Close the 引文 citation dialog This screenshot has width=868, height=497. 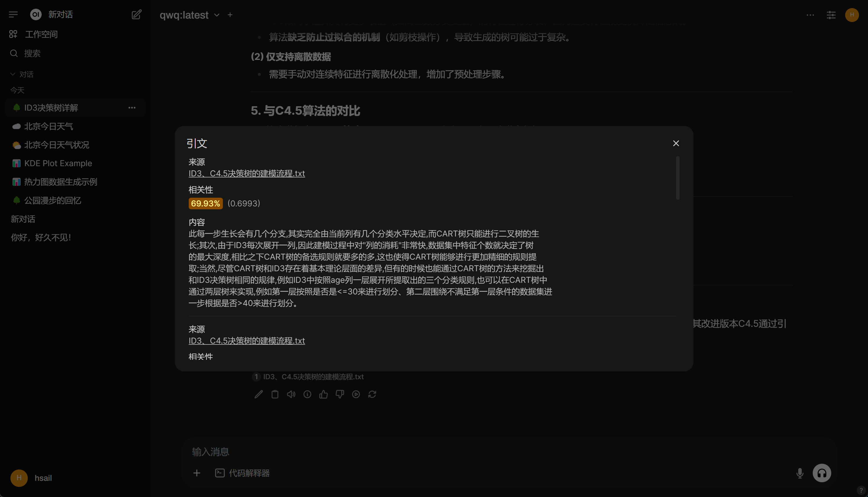pyautogui.click(x=676, y=143)
